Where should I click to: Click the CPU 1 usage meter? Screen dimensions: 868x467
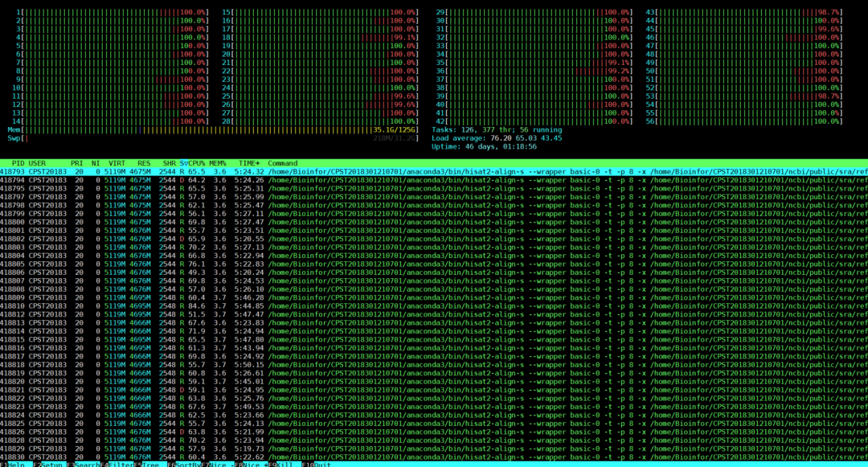(x=113, y=12)
